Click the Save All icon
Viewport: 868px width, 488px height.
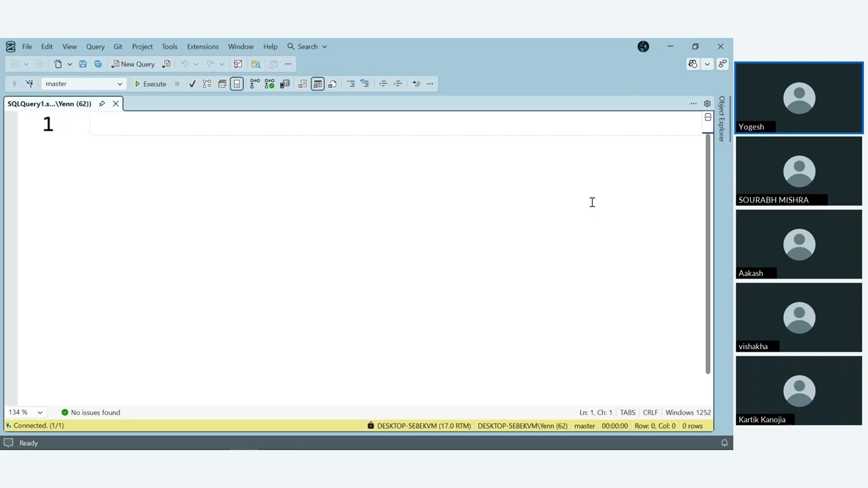point(98,64)
